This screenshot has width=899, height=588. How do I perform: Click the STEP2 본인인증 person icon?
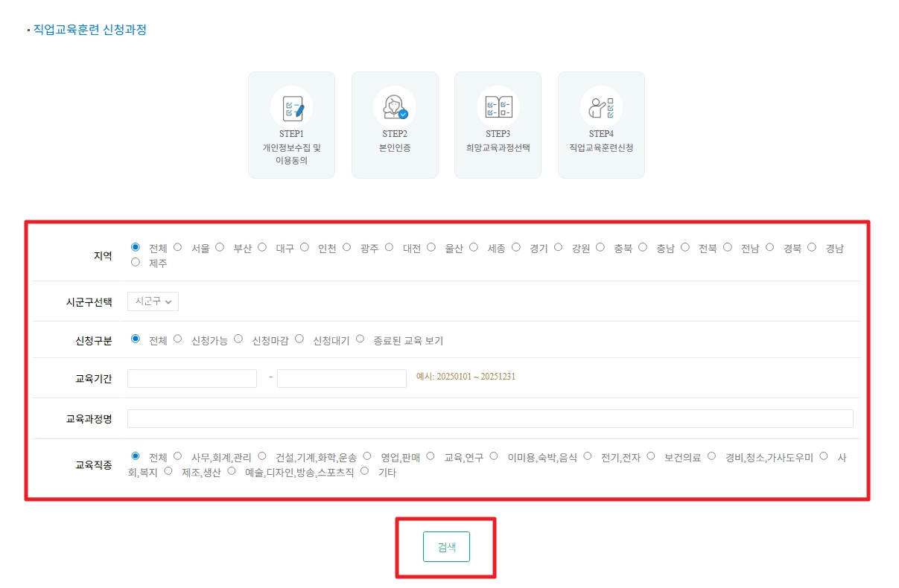tap(395, 104)
